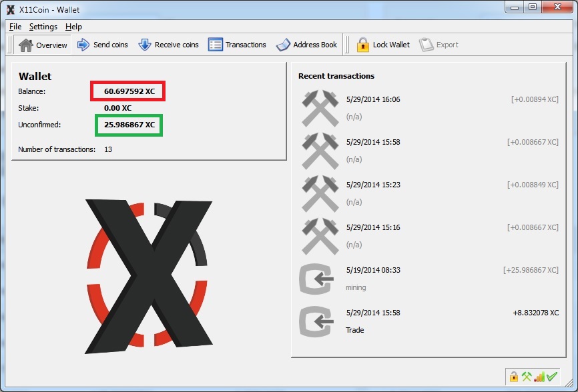Maximize the X11Coin wallet window
This screenshot has width=578, height=392.
coord(533,7)
